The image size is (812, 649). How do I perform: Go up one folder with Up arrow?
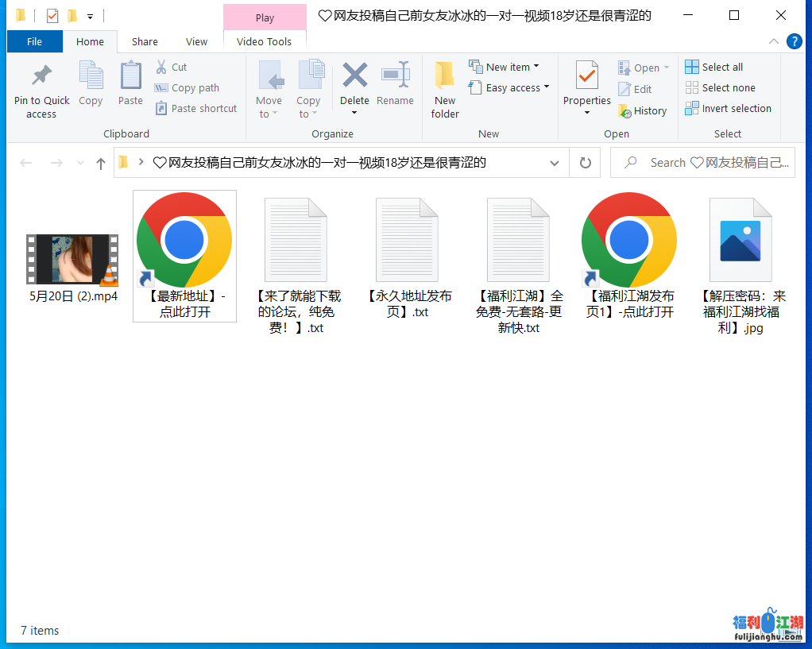[101, 163]
